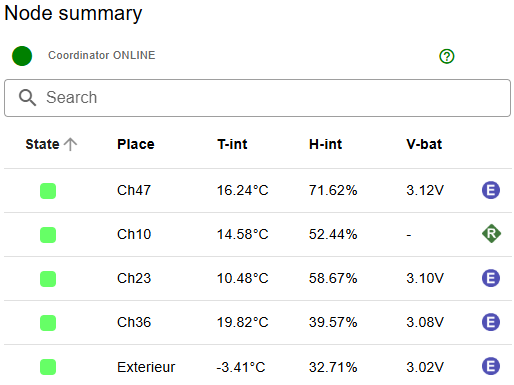Image resolution: width=514 pixels, height=385 pixels.
Task: Click the green help question mark icon
Action: coord(446,56)
